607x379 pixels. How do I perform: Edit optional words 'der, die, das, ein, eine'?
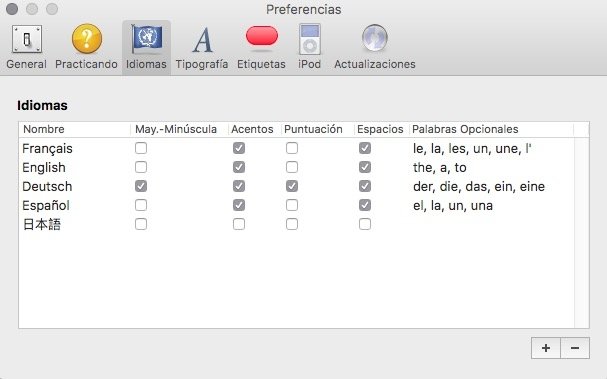(479, 187)
